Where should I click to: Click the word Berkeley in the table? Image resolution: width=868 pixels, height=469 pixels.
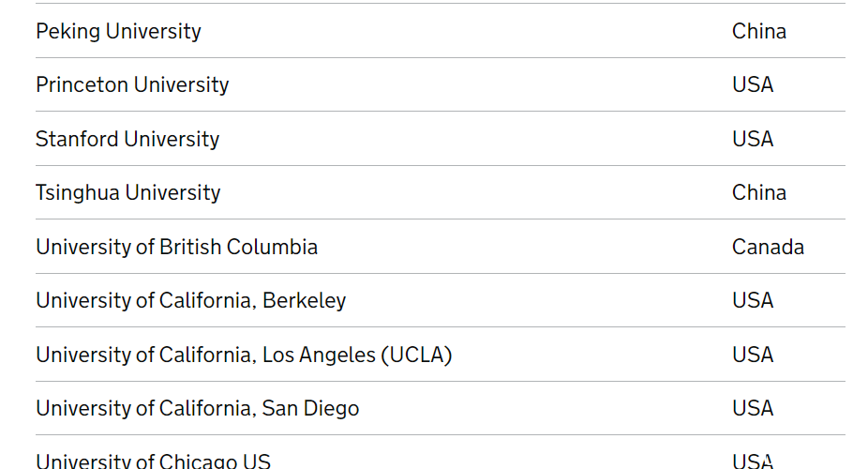pos(304,301)
